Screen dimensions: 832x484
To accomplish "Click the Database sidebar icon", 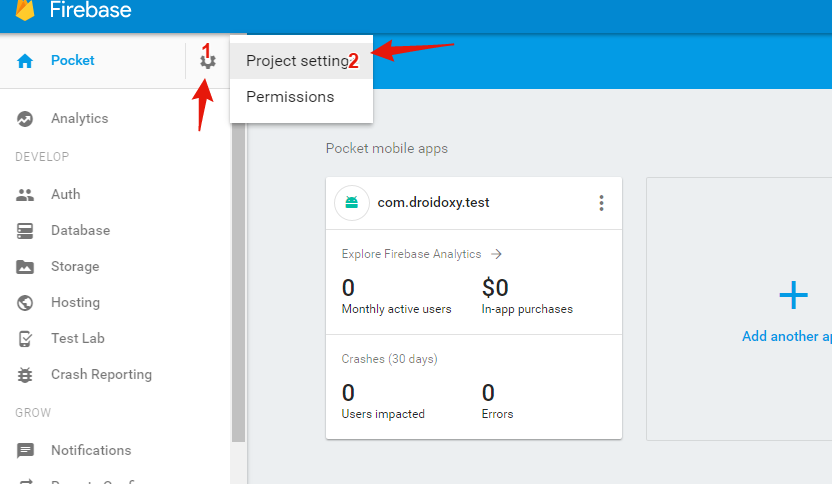I will click(x=26, y=231).
